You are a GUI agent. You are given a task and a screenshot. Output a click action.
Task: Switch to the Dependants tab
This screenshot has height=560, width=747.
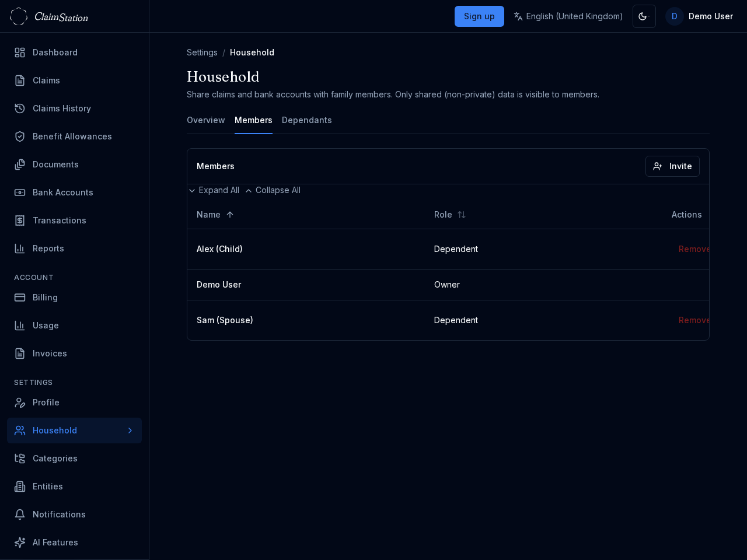pyautogui.click(x=306, y=120)
